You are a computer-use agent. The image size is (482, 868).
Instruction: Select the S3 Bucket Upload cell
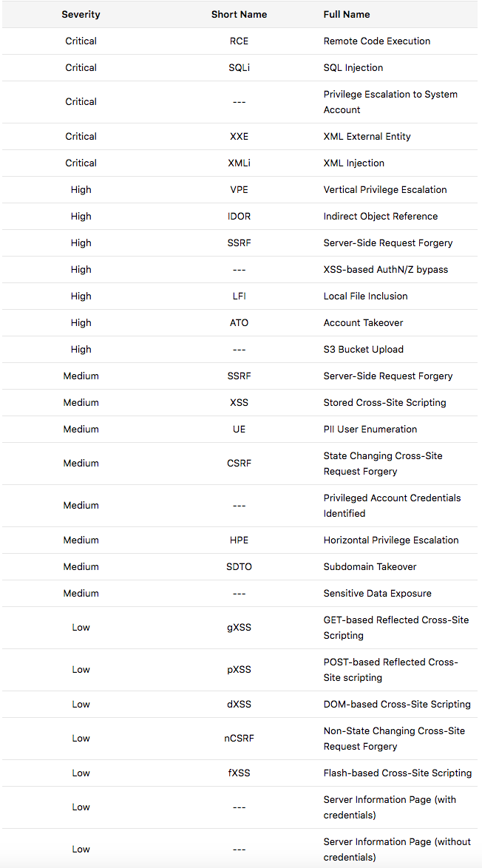click(363, 349)
